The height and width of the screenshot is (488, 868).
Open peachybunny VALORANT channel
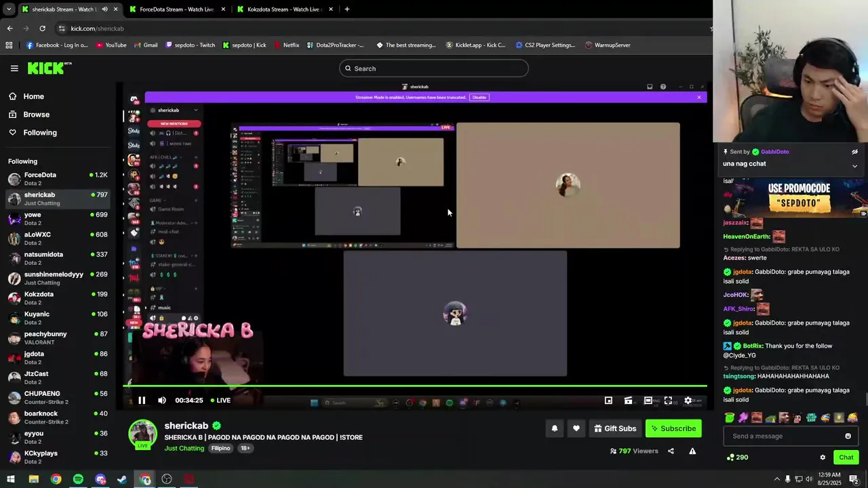tap(58, 338)
